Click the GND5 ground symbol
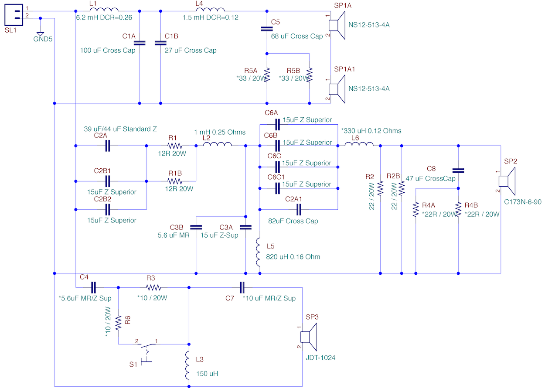 pyautogui.click(x=40, y=33)
